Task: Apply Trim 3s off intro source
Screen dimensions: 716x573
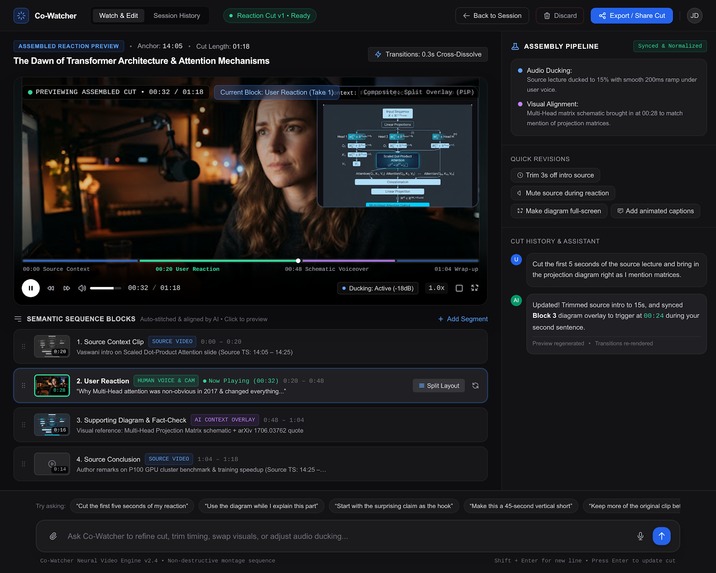Action: tap(555, 175)
